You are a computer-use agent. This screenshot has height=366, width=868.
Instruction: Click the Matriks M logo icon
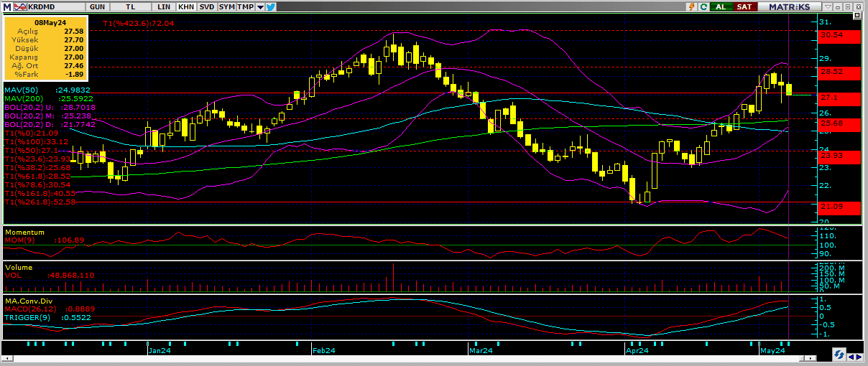click(6, 6)
